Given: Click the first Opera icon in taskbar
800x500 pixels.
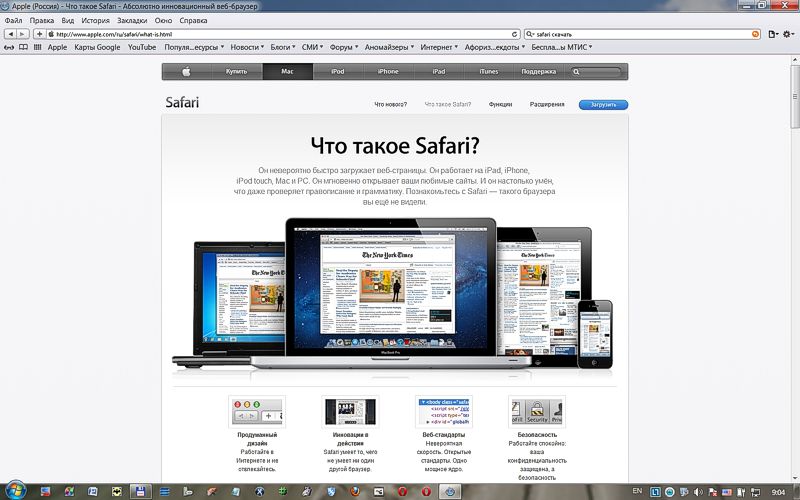Looking at the screenshot, I should (x=403, y=491).
